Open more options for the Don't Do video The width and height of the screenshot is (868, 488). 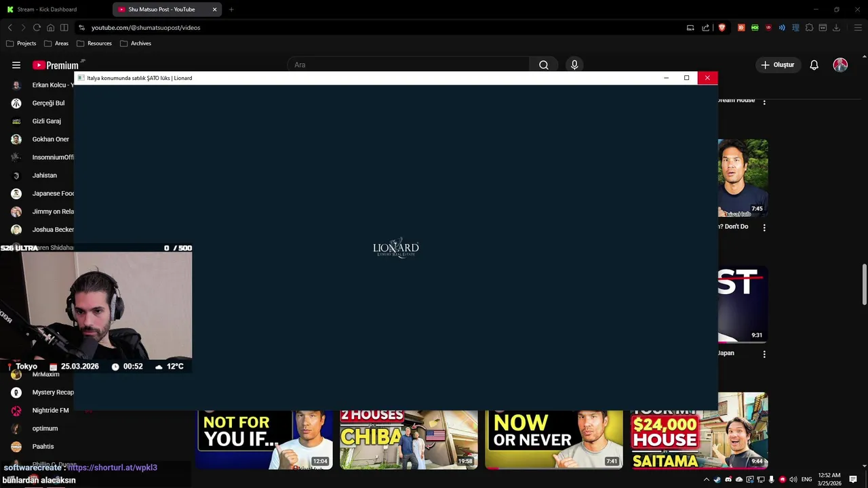[x=764, y=228]
